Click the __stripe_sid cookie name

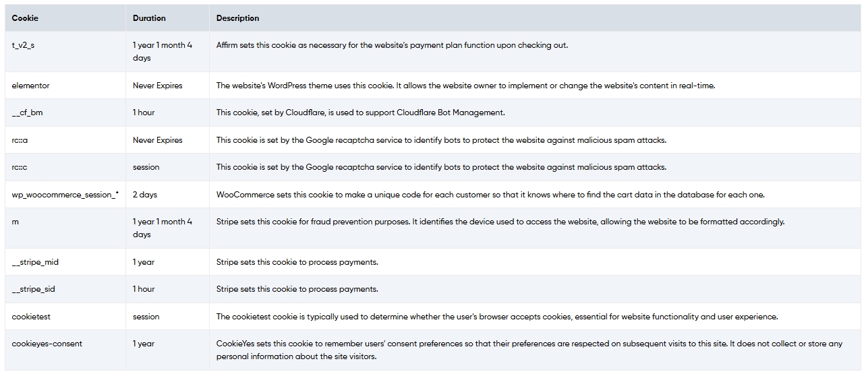click(34, 289)
